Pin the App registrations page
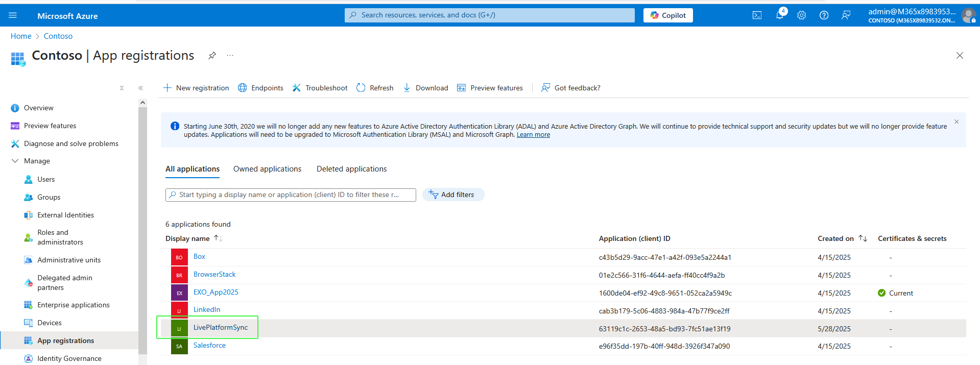The image size is (980, 365). click(212, 56)
